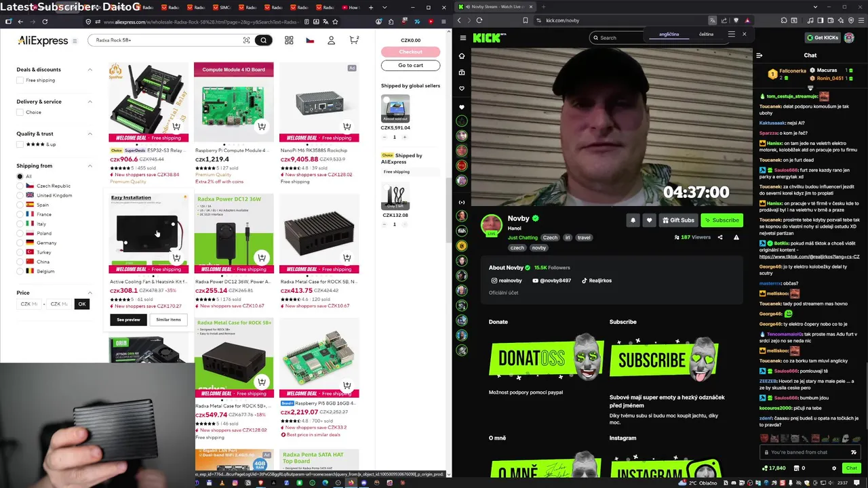Select čeština tab in translate popup

[x=706, y=34]
